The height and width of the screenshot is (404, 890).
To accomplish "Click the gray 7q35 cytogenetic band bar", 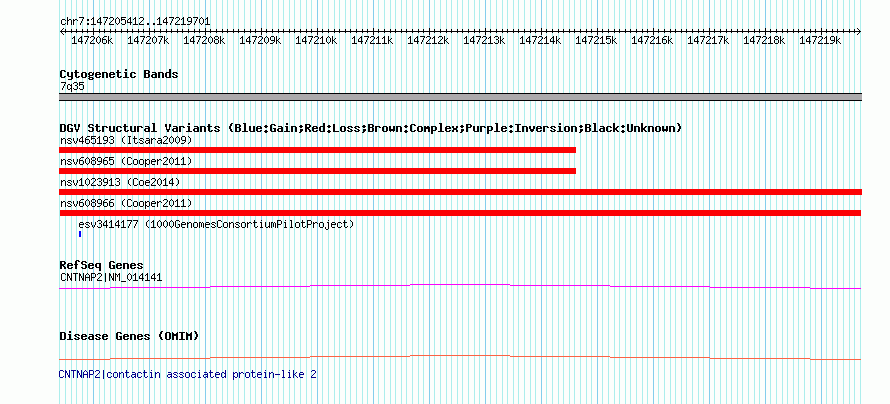I will 460,97.
